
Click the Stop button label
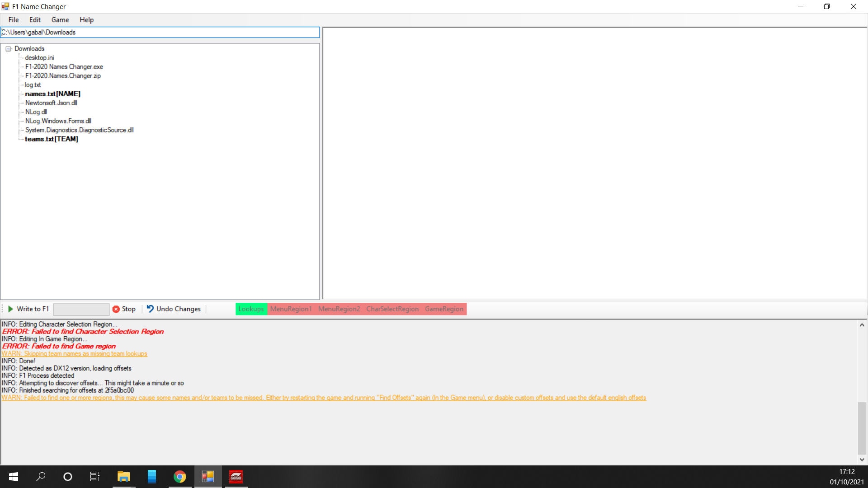click(x=128, y=309)
